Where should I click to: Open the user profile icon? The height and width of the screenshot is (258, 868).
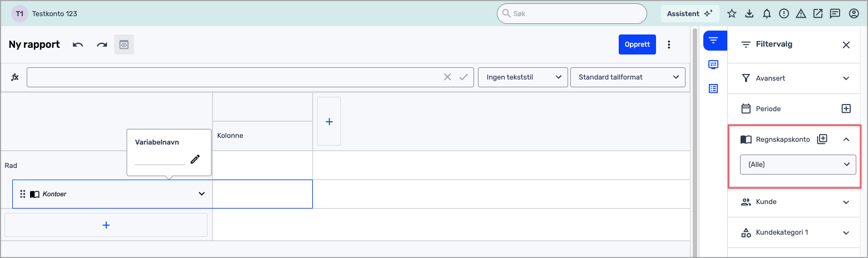854,14
